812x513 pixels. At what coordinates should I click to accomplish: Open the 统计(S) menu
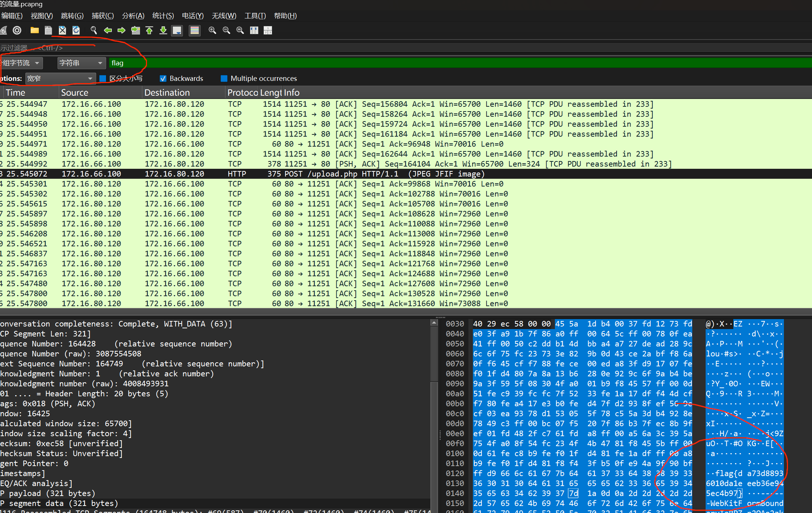pyautogui.click(x=163, y=16)
